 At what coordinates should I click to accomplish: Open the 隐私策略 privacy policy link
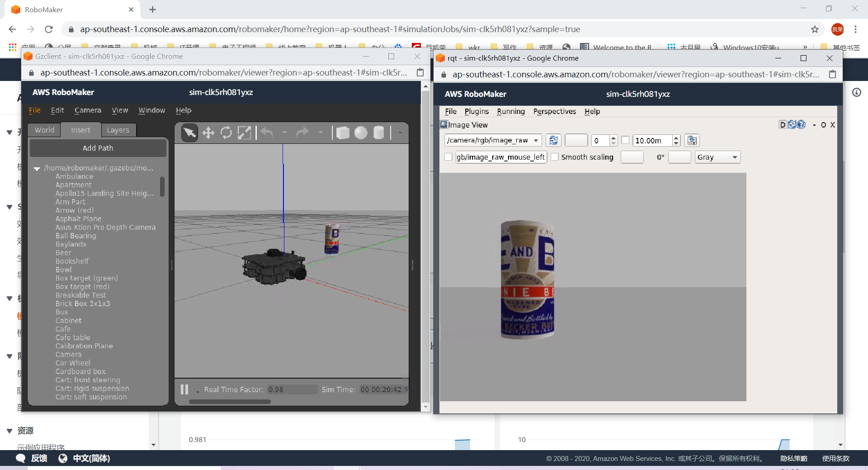[794, 458]
